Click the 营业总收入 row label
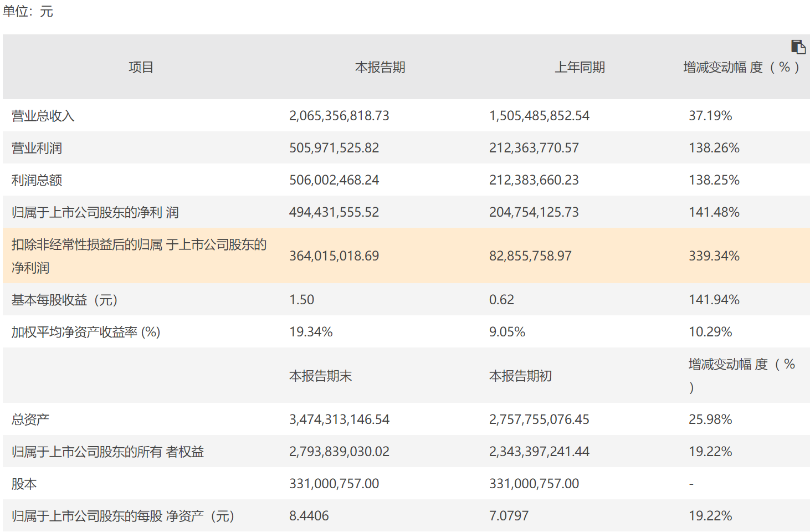810x532 pixels. click(43, 116)
